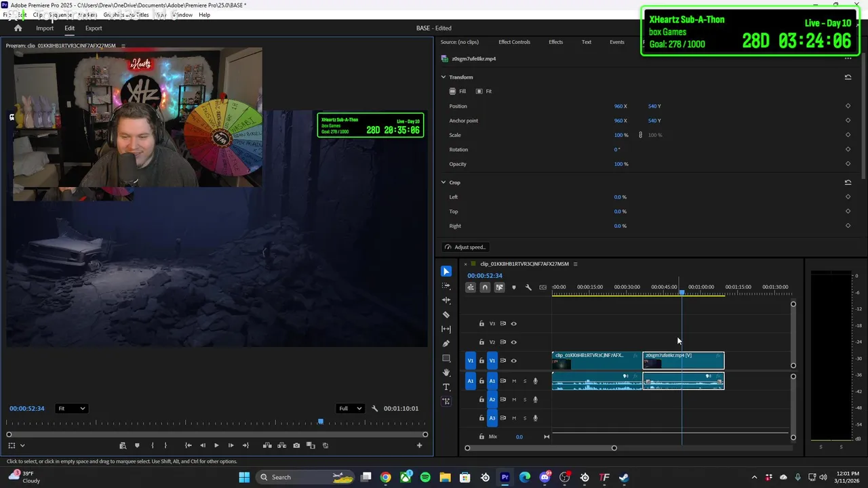Image resolution: width=868 pixels, height=488 pixels.
Task: Select the Rectangle tool
Action: coord(446,358)
